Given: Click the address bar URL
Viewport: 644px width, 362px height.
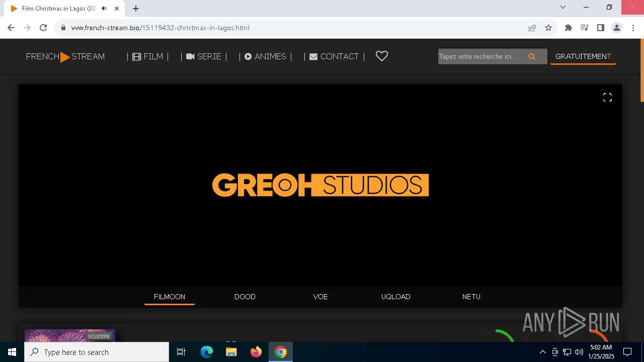Looking at the screenshot, I should (x=160, y=28).
